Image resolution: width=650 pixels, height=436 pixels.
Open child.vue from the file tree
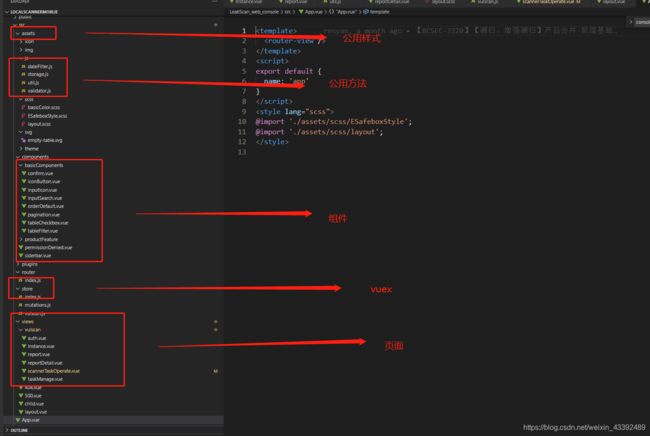click(x=34, y=404)
